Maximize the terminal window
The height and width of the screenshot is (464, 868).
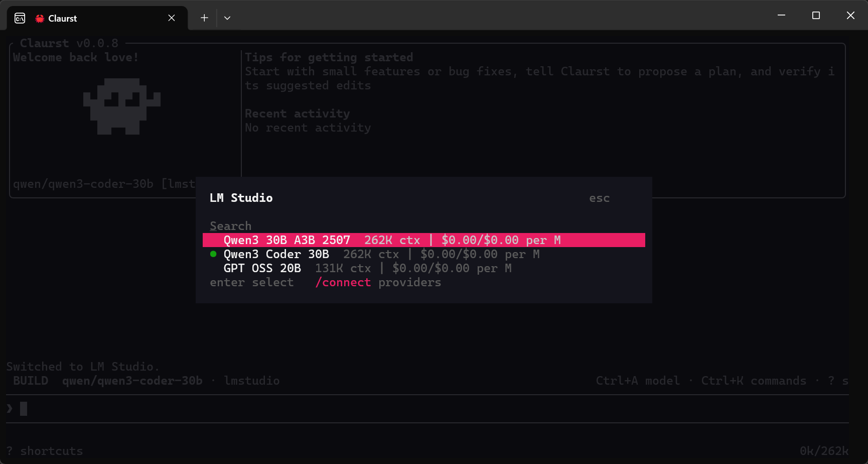click(x=816, y=15)
